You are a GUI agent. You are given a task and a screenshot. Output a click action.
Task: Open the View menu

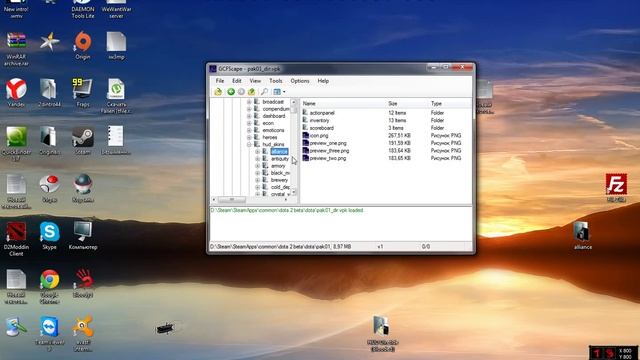(x=255, y=81)
